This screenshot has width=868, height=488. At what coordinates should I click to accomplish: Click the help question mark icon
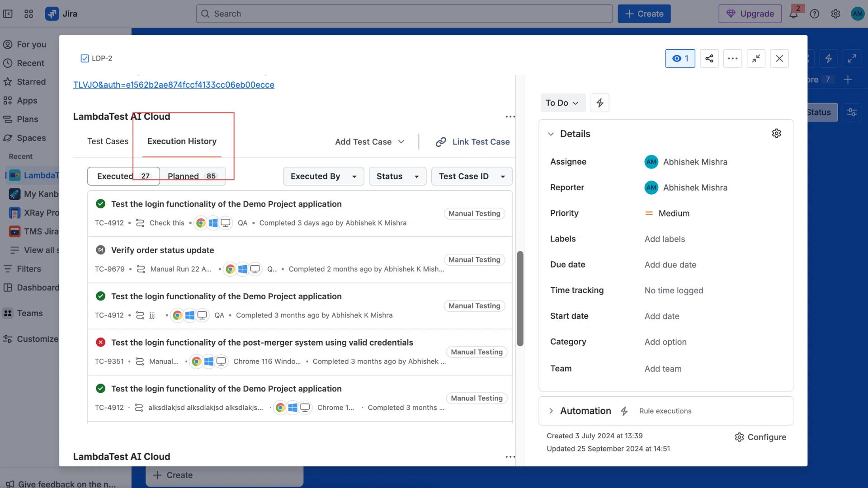814,14
